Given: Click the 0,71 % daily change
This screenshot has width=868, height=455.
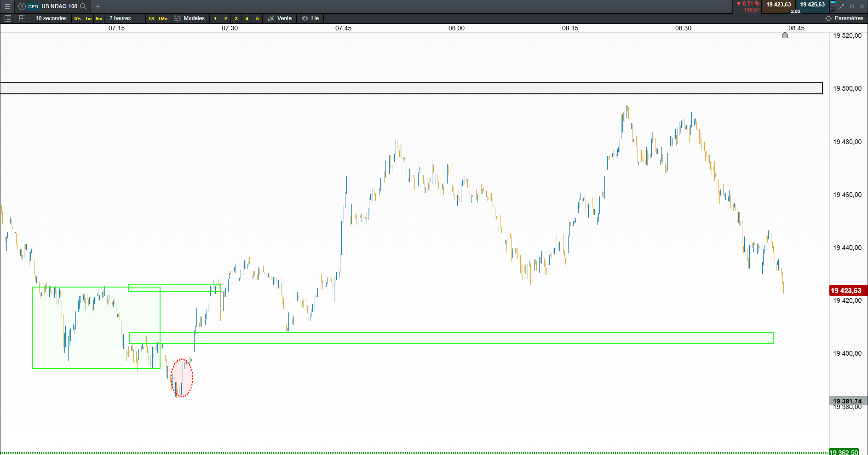Looking at the screenshot, I should (751, 4).
